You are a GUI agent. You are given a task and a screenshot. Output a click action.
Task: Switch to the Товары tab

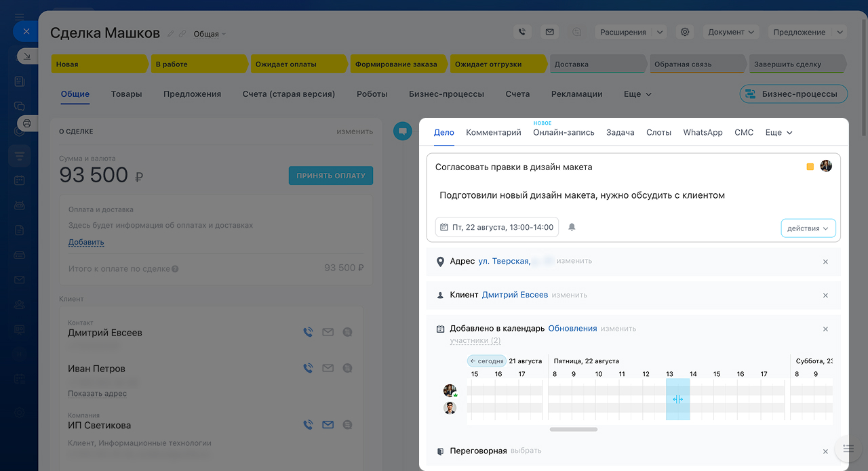(126, 94)
